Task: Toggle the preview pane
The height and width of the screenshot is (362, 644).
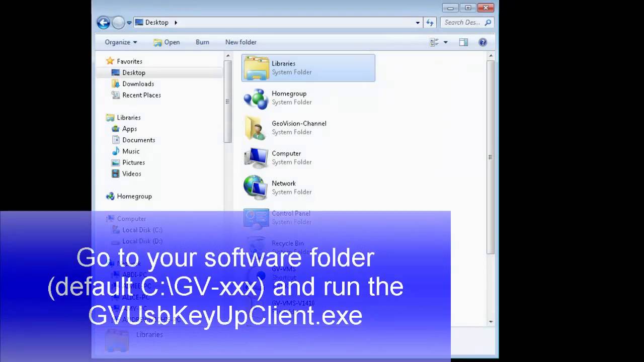Action: [x=463, y=42]
